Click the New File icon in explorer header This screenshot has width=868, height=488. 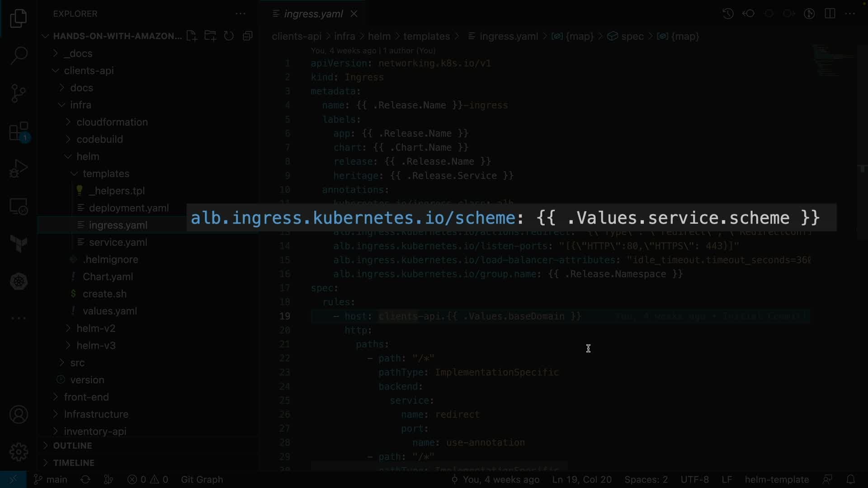pos(192,36)
